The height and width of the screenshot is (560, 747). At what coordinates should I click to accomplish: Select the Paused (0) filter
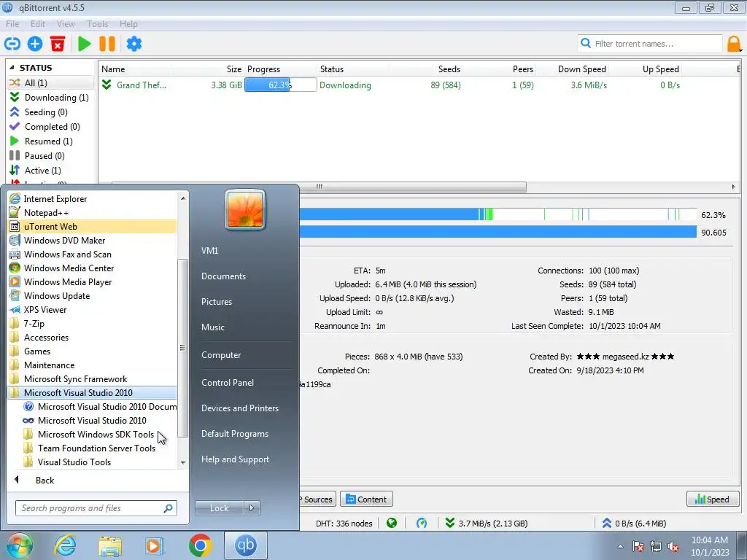(50, 156)
